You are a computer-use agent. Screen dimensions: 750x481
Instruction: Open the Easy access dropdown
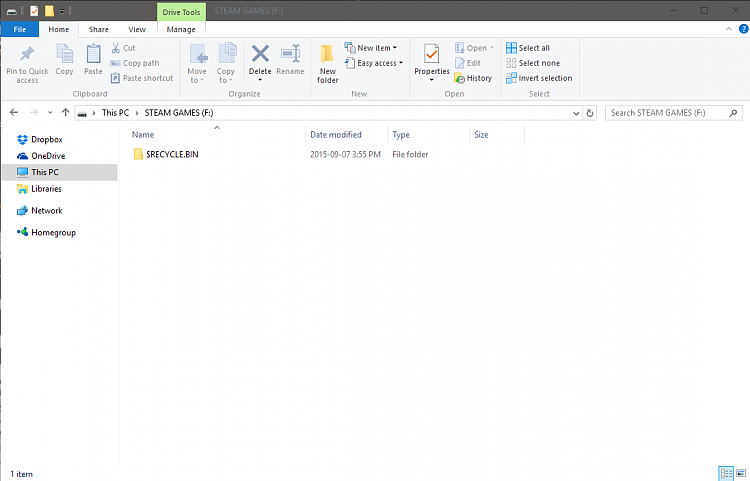(x=374, y=63)
